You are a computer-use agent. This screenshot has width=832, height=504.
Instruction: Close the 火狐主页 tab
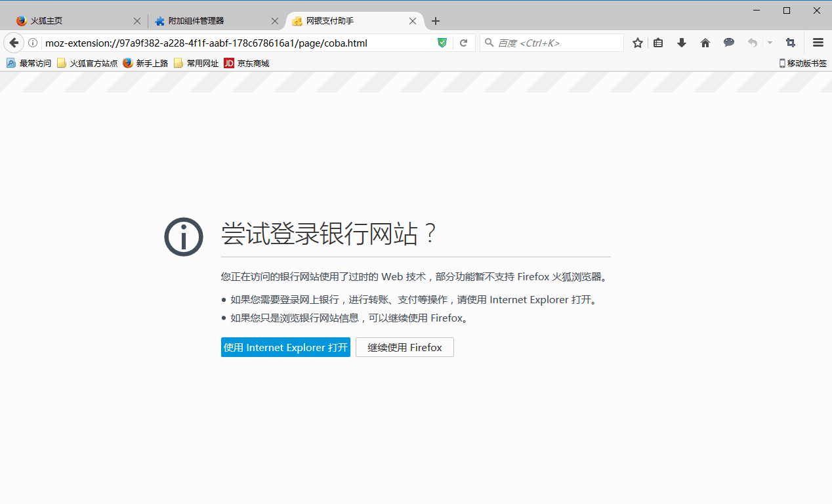(x=137, y=21)
